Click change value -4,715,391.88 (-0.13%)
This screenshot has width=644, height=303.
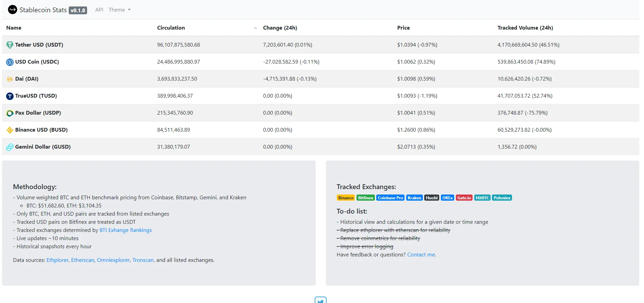[x=290, y=79]
